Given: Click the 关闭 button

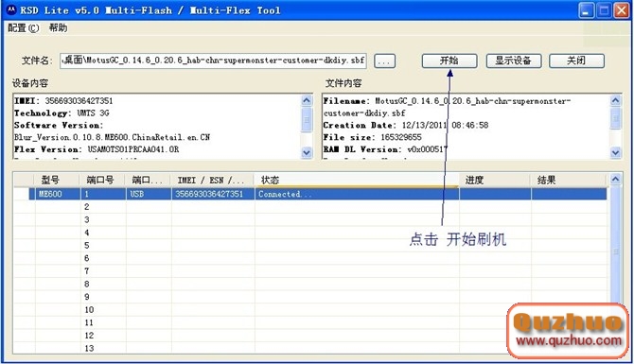Looking at the screenshot, I should point(576,61).
